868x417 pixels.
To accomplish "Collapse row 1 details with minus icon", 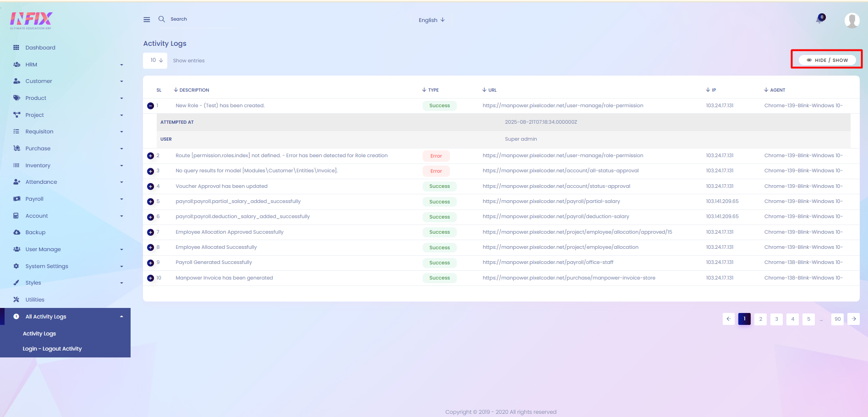I will coord(150,106).
